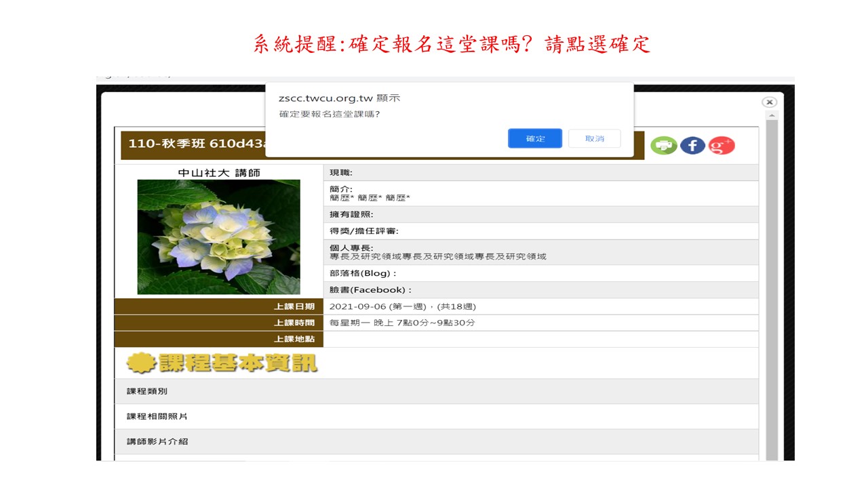Select the 110-秋季班 course title

[x=197, y=144]
